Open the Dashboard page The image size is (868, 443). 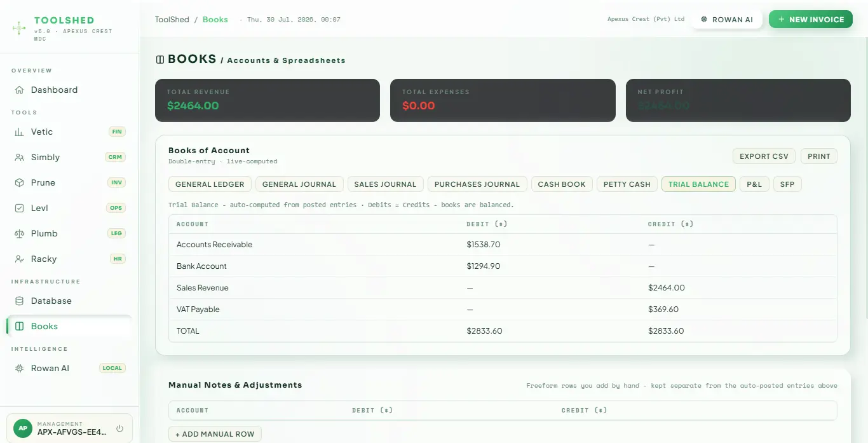(69, 90)
